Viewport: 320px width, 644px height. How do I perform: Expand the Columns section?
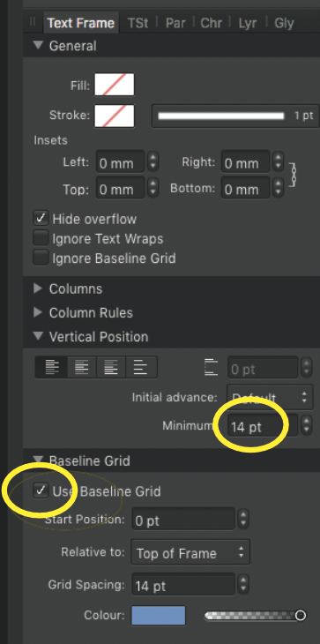(x=38, y=288)
